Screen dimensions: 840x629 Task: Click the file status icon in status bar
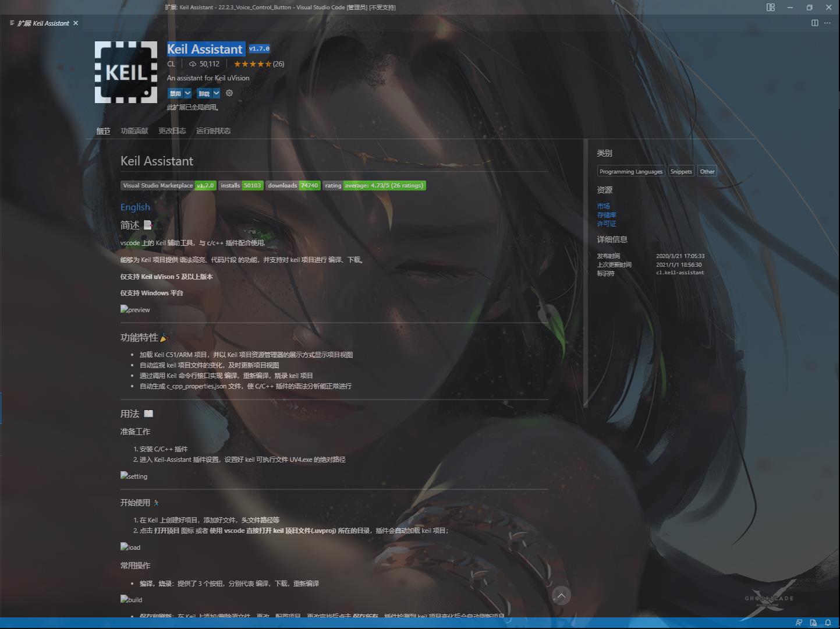(x=813, y=623)
